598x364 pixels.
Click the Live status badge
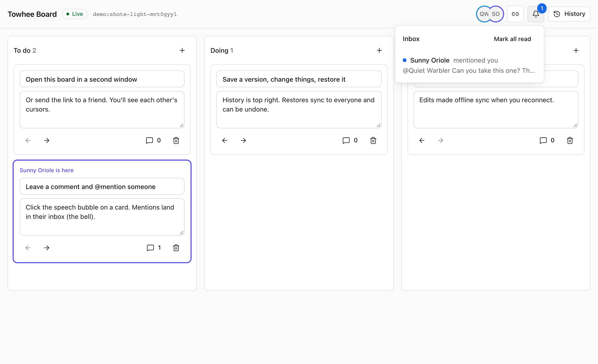point(75,14)
